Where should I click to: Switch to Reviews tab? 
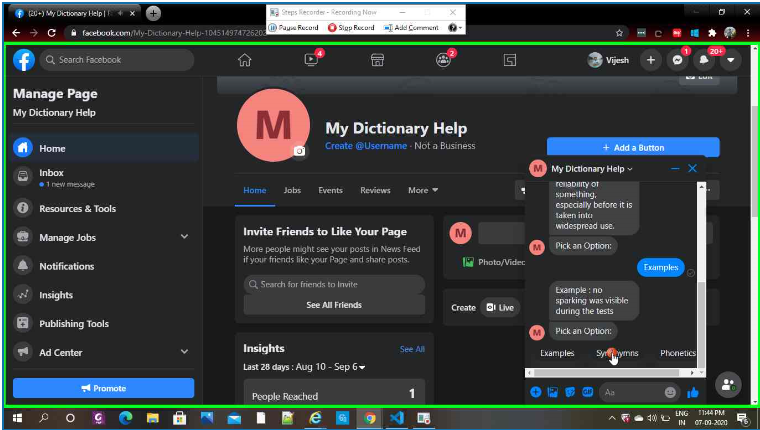pyautogui.click(x=375, y=191)
